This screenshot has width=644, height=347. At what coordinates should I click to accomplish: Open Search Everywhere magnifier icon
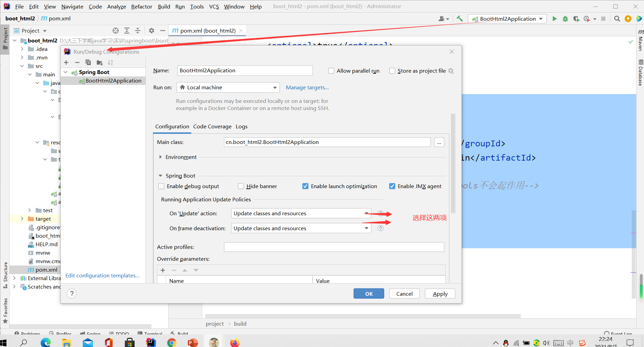click(x=617, y=19)
